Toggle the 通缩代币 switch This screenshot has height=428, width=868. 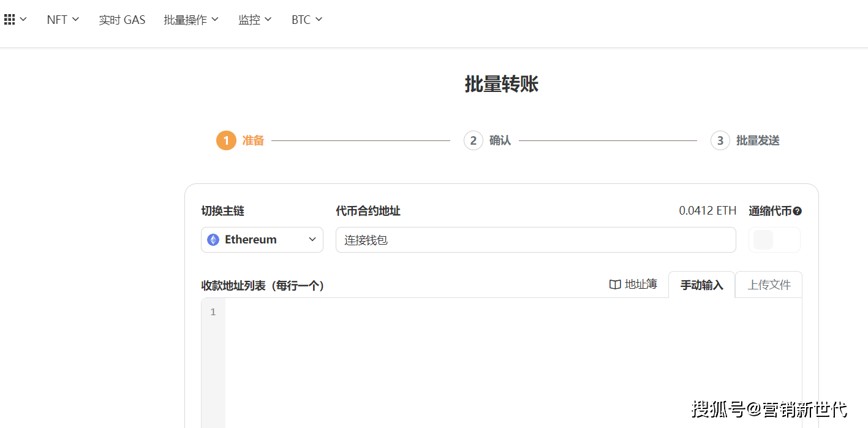coord(774,240)
